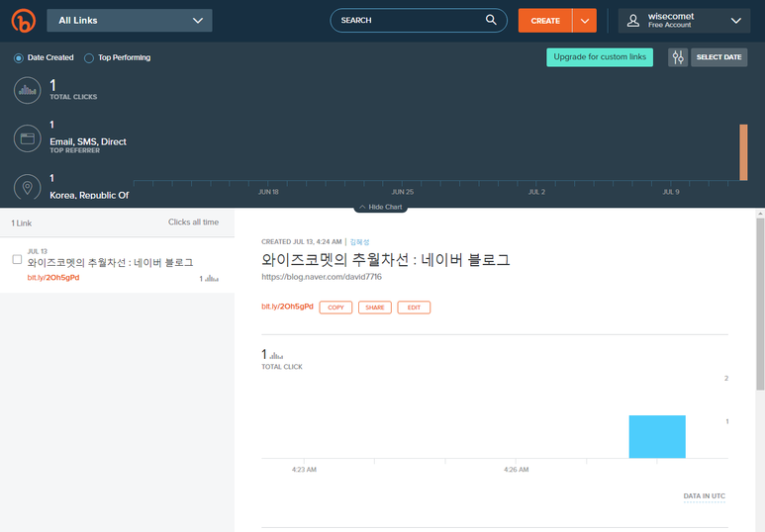Select the Top Performing radio button

89,58
